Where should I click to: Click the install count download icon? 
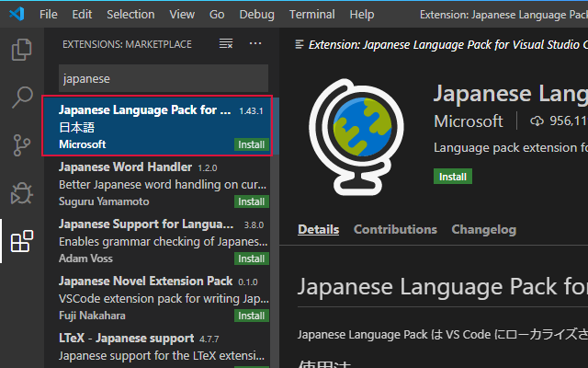pyautogui.click(x=537, y=121)
